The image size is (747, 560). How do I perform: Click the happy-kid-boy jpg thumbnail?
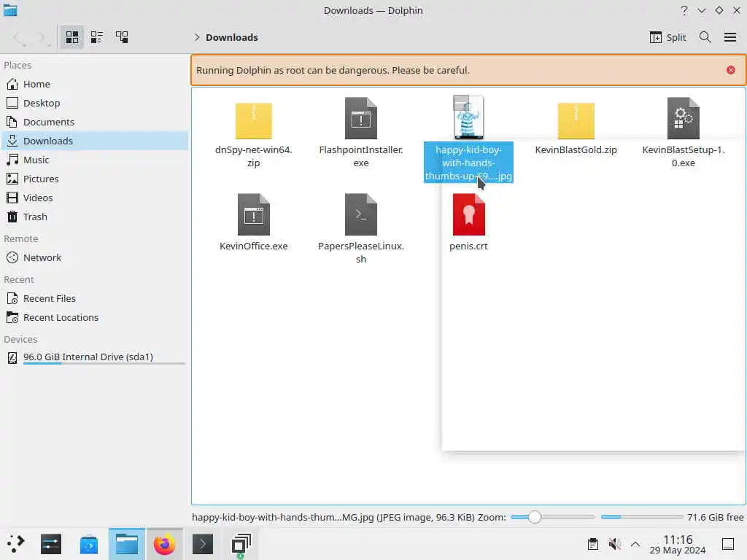pyautogui.click(x=468, y=117)
